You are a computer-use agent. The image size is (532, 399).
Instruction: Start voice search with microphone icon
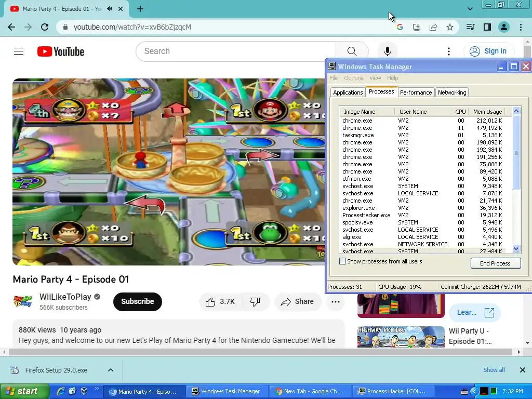(x=387, y=51)
